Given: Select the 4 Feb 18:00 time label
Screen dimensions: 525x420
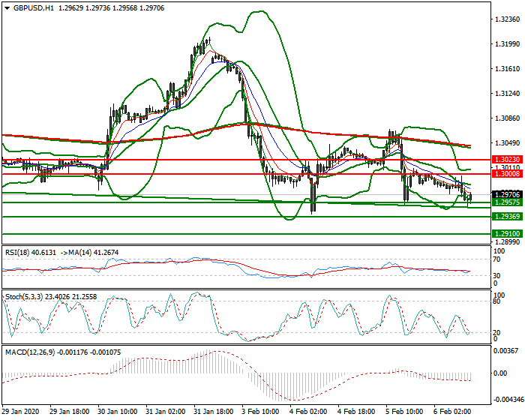Looking at the screenshot, I should point(356,411).
